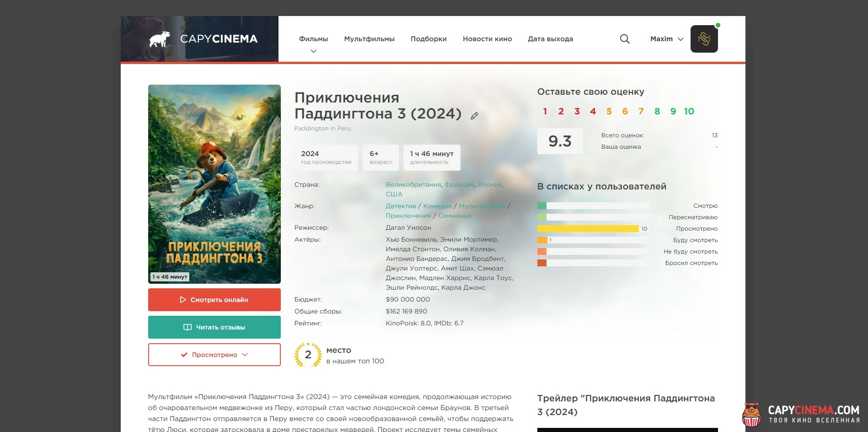The image size is (868, 432).
Task: Click the trailer heading text
Action: pos(626,405)
